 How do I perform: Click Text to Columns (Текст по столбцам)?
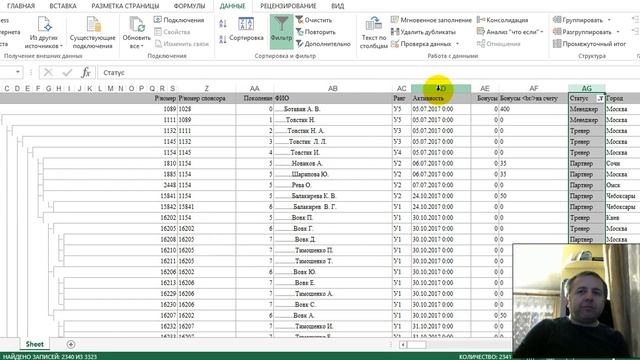point(373,33)
